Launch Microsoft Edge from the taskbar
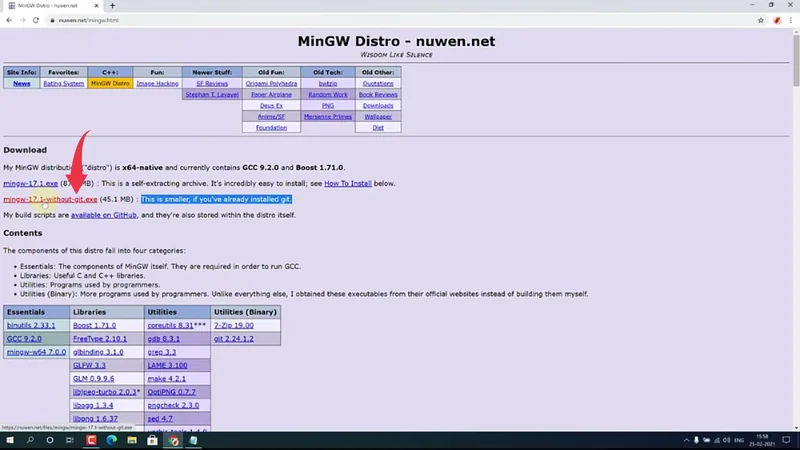This screenshot has width=800, height=450. pos(112,441)
